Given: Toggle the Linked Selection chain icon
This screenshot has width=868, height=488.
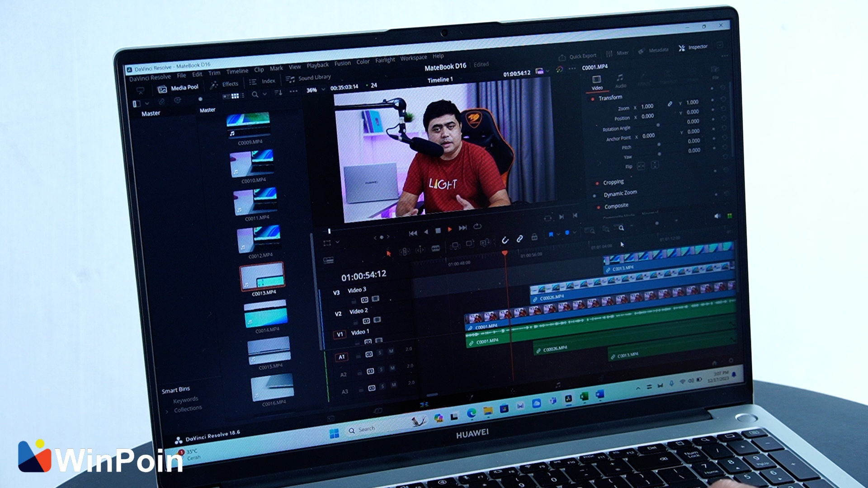Looking at the screenshot, I should point(520,239).
